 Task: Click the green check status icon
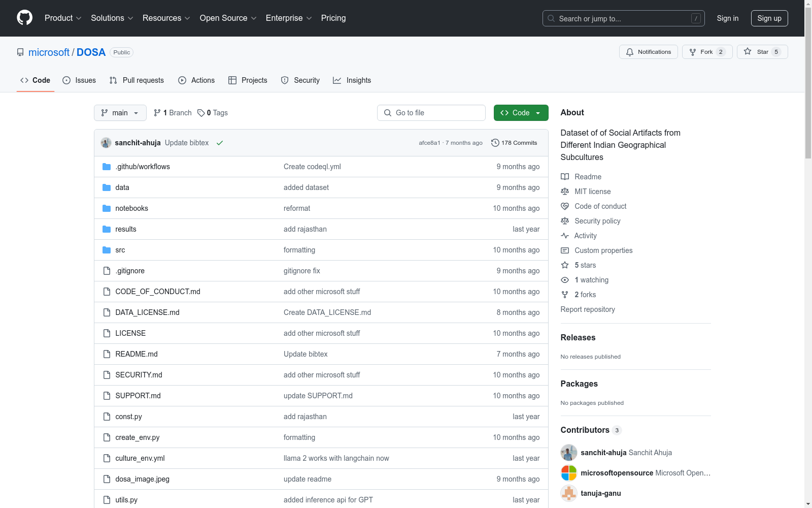(220, 143)
